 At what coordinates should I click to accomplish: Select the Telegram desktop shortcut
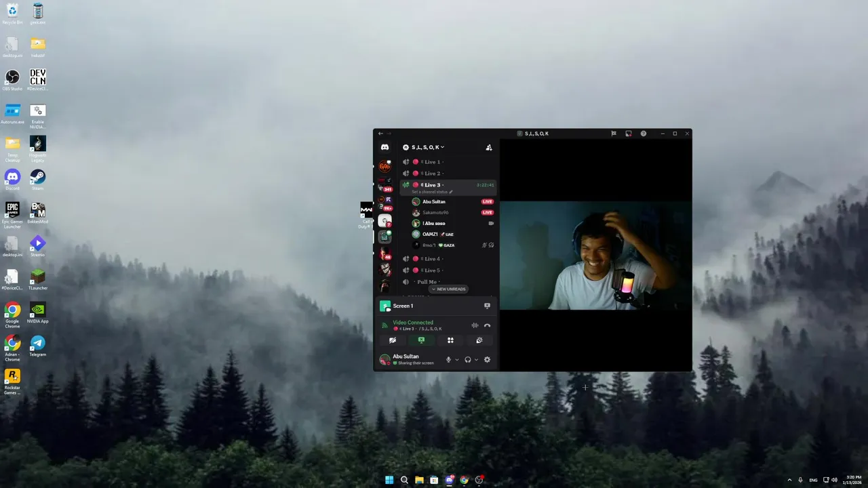pyautogui.click(x=38, y=346)
